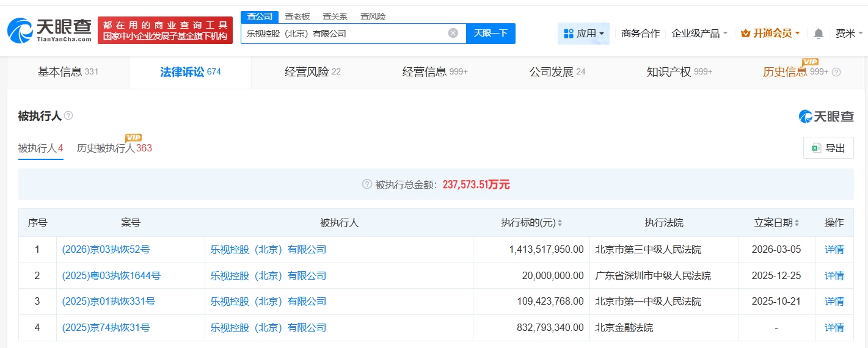Clear the search box with X icon
Image resolution: width=868 pixels, height=348 pixels.
(x=453, y=34)
